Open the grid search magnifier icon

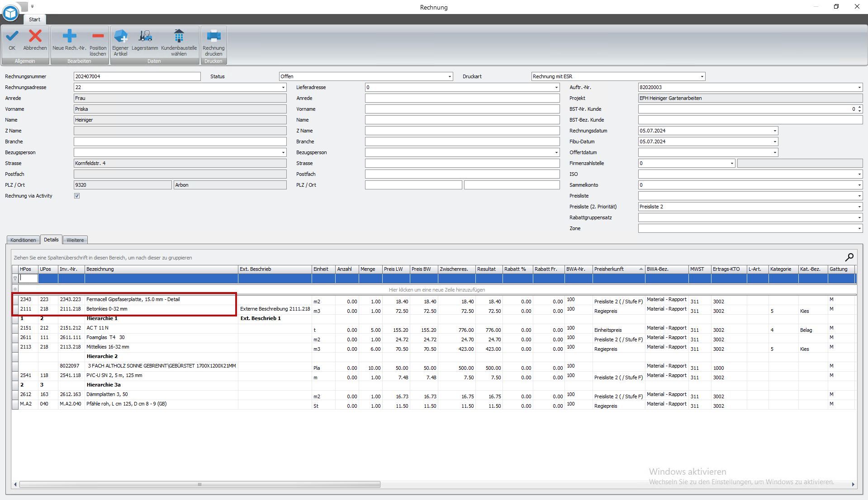click(x=849, y=257)
